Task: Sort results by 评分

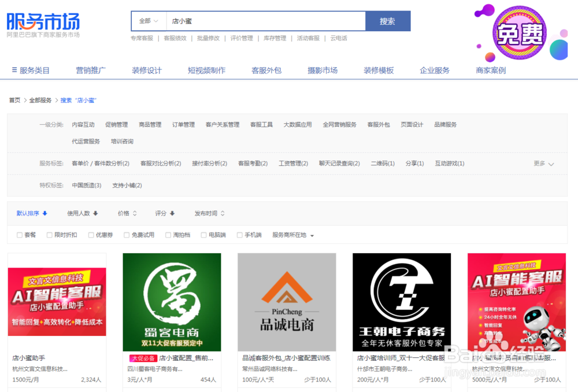Action: 165,213
